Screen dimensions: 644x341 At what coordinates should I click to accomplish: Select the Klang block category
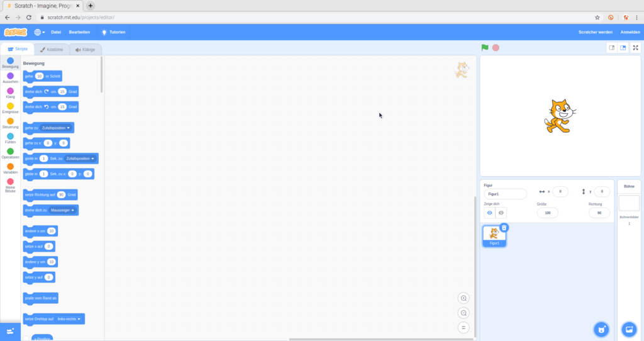point(10,93)
